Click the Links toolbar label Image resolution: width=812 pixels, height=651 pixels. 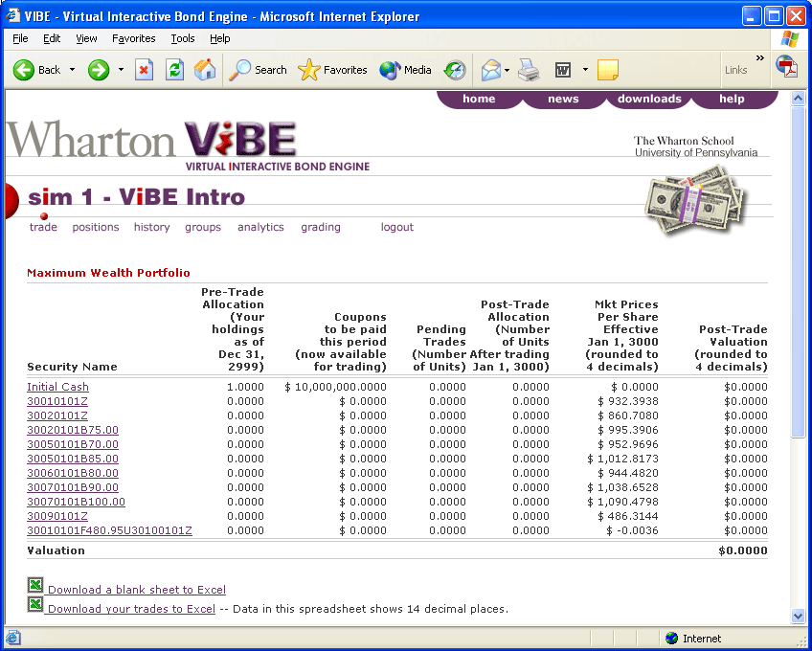tap(735, 70)
